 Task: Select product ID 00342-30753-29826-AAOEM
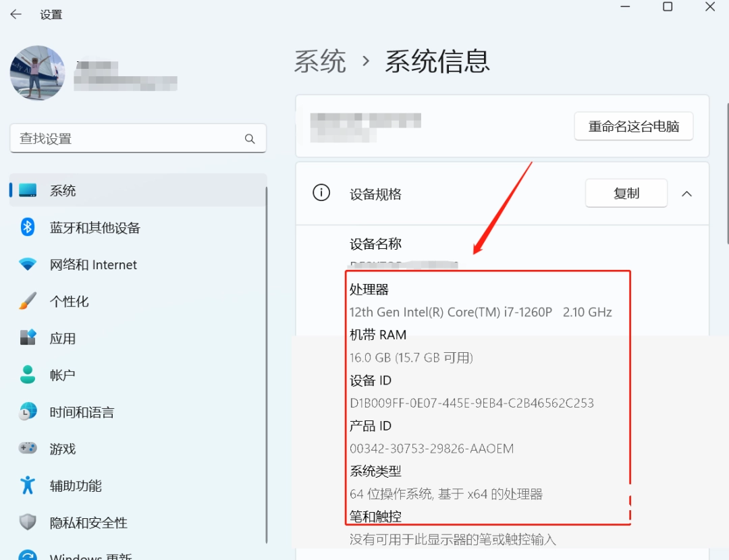pos(431,449)
